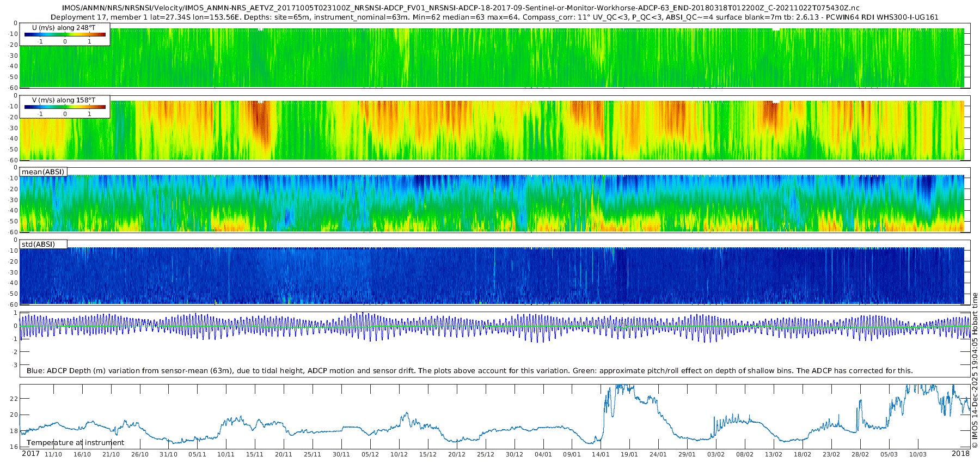980x463 pixels.
Task: Click the 14/01 date tick label
Action: click(x=601, y=454)
